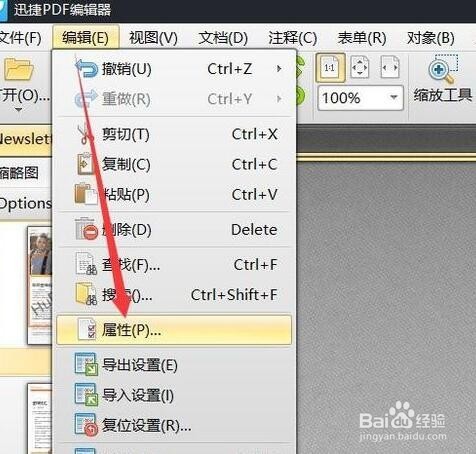Click the app logo in title bar
The height and width of the screenshot is (454, 476).
3,10
